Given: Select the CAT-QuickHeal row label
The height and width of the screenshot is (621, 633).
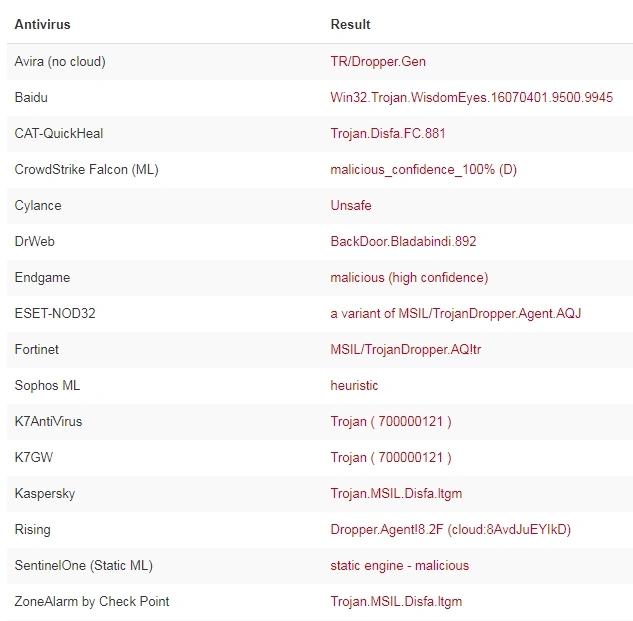Looking at the screenshot, I should pos(59,134).
